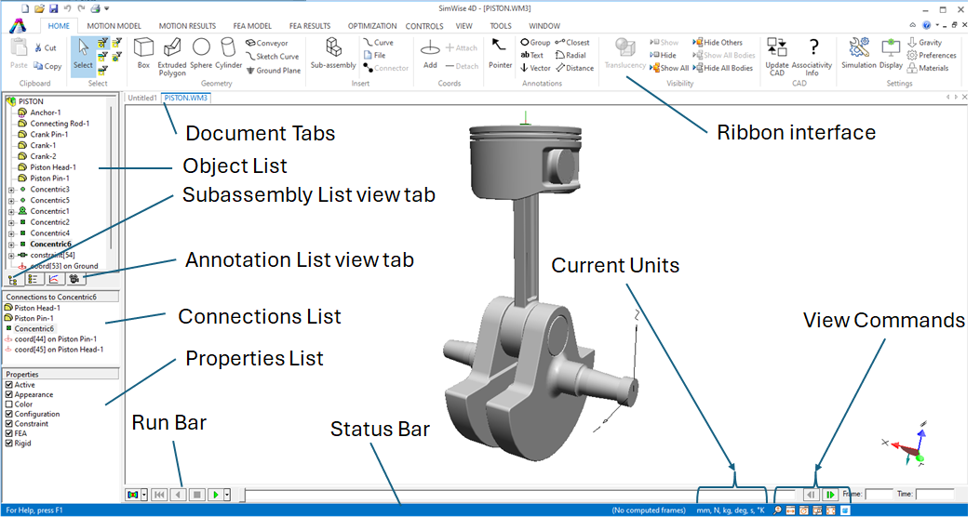Expand the Concentric5 tree node
This screenshot has width=980, height=517.
coord(10,201)
